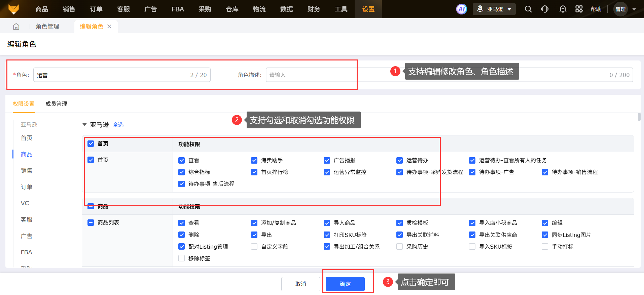
Task: Enable the 采购历史 permission checkbox
Action: click(x=399, y=247)
